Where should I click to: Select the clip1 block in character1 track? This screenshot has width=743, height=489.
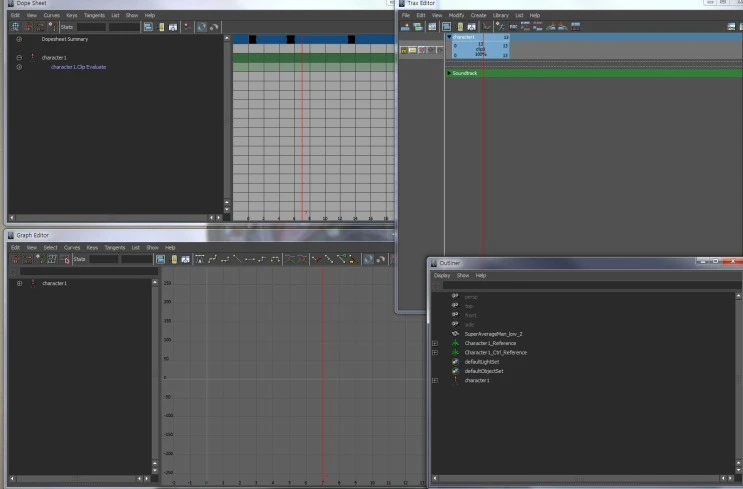click(480, 49)
